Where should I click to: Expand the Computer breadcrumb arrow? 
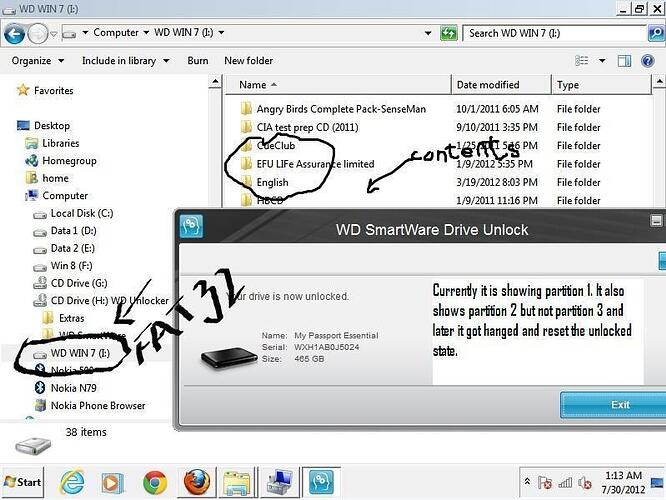pos(146,33)
